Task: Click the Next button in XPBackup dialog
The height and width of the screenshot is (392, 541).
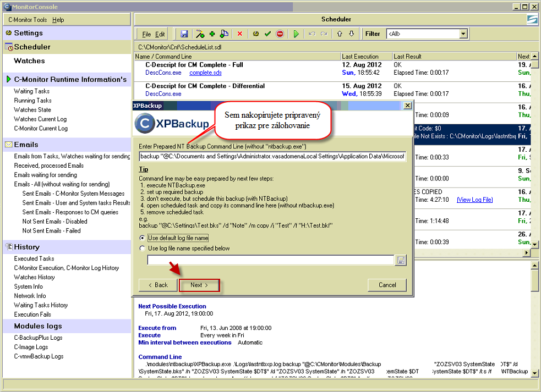Action: (199, 285)
